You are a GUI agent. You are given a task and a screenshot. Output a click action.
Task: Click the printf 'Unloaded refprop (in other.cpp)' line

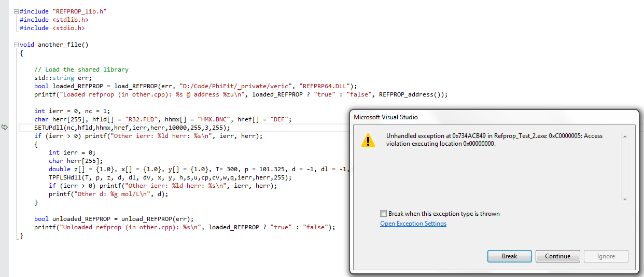point(185,227)
